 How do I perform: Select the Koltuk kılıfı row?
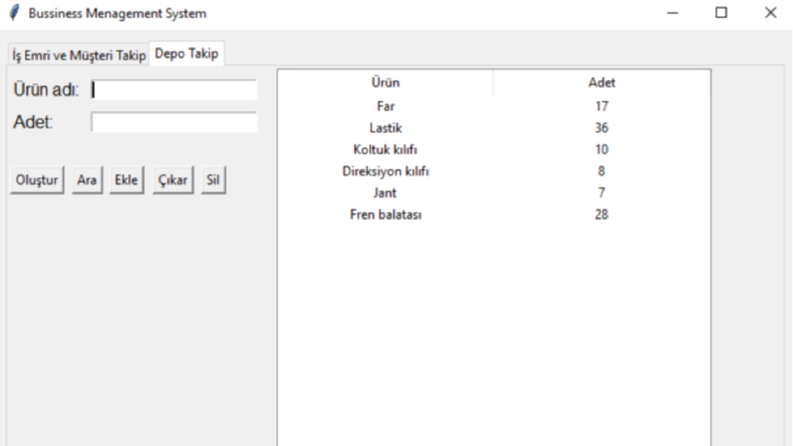pyautogui.click(x=494, y=150)
